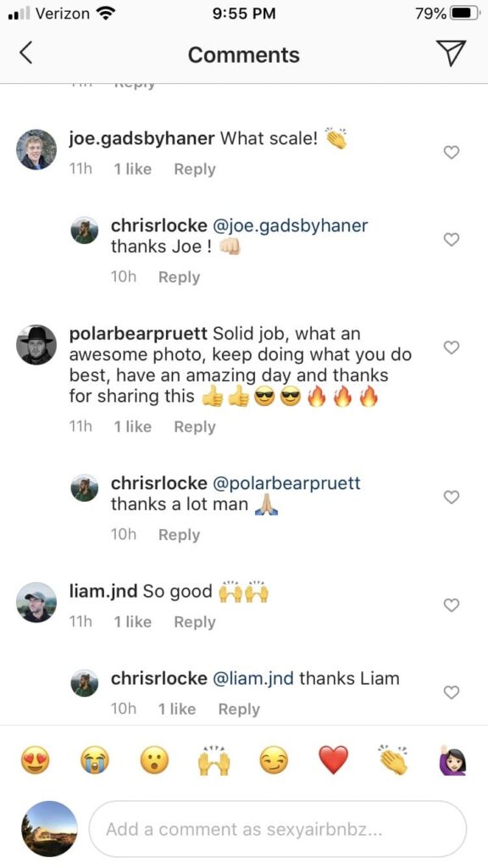Viewport: 488px width, 868px height.
Task: Reply to polarbearpruett's comment
Action: coord(194,426)
